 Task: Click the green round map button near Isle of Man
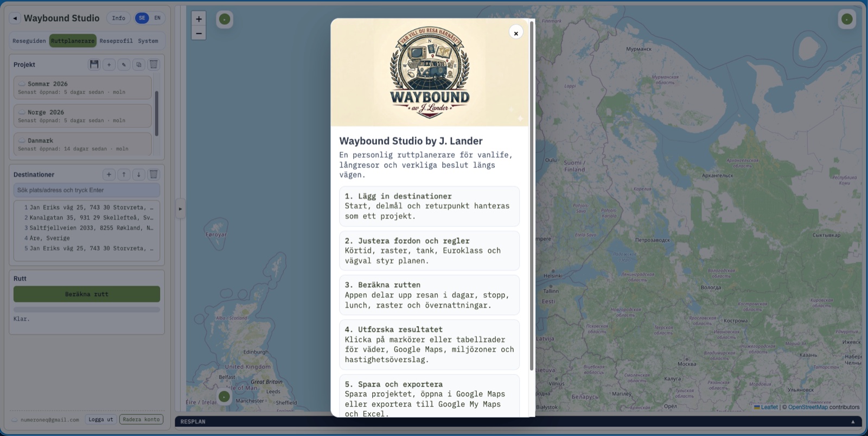pos(224,397)
